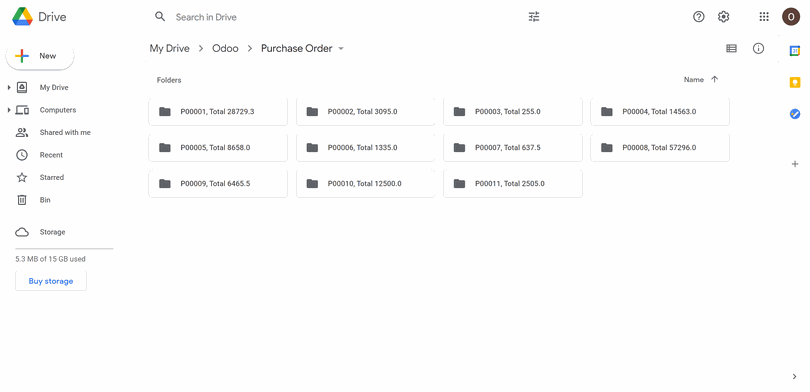The height and width of the screenshot is (392, 810).
Task: Click the Bin trash icon
Action: pos(22,200)
